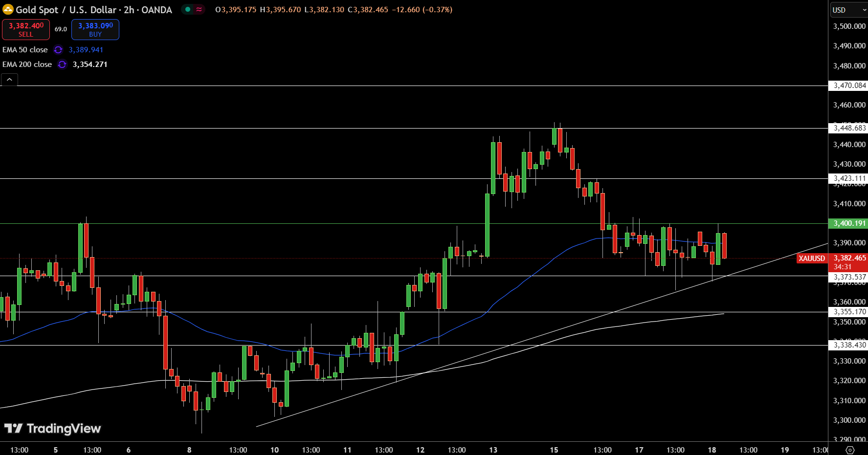
Task: Click date 10 on the time axis
Action: [x=274, y=450]
